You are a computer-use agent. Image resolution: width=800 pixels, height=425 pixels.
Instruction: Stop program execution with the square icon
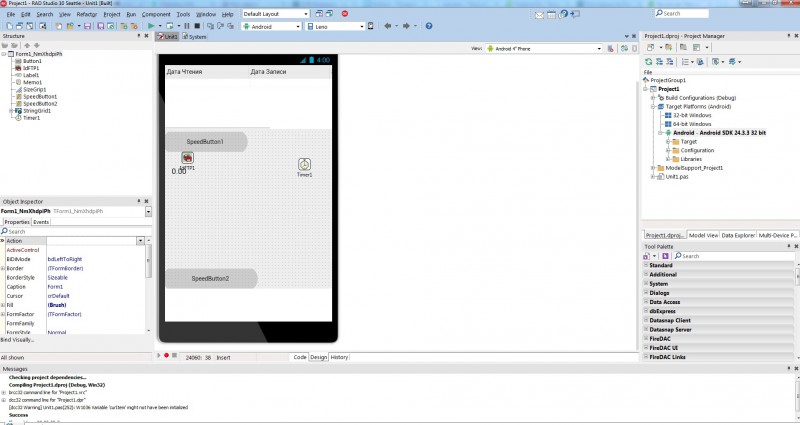[x=197, y=26]
